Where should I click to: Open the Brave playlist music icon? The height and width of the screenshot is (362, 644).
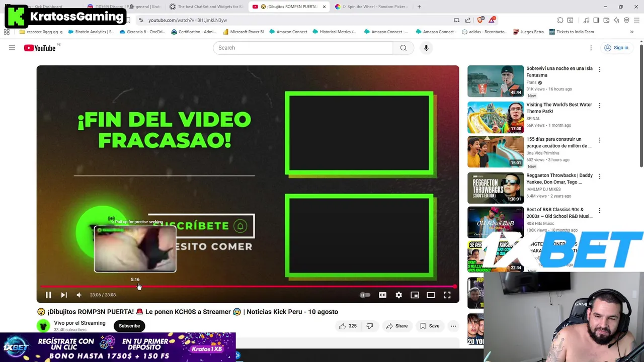coord(586,20)
